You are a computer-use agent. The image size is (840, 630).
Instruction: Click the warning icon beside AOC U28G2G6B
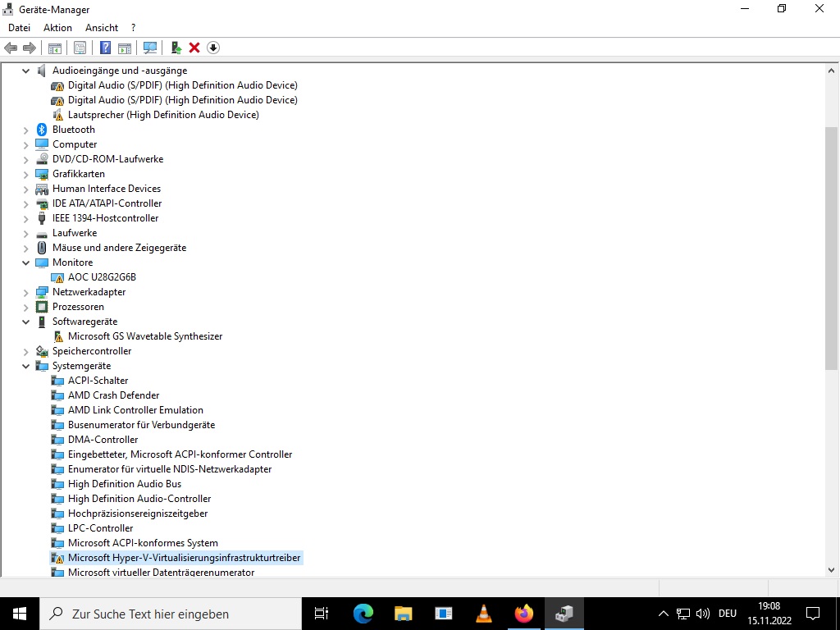[x=57, y=277]
